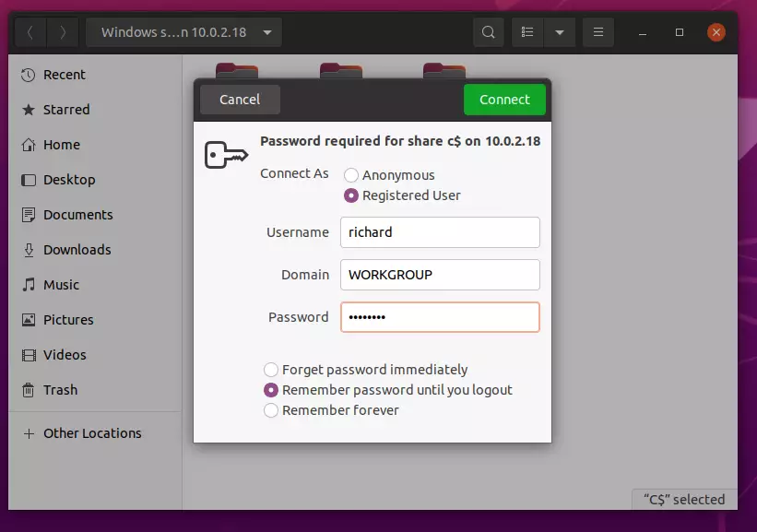Screen dimensions: 757x532
Task: Click the Domain field containing WORKGROUP
Action: click(440, 275)
